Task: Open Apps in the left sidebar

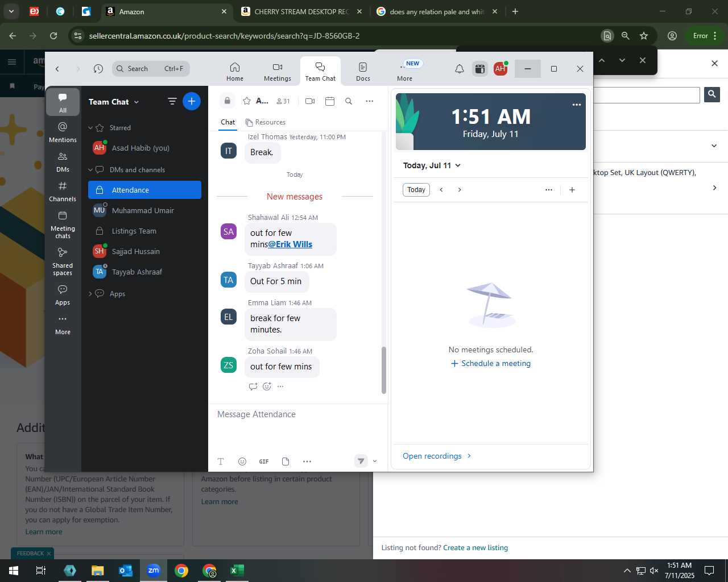Action: [x=63, y=295]
